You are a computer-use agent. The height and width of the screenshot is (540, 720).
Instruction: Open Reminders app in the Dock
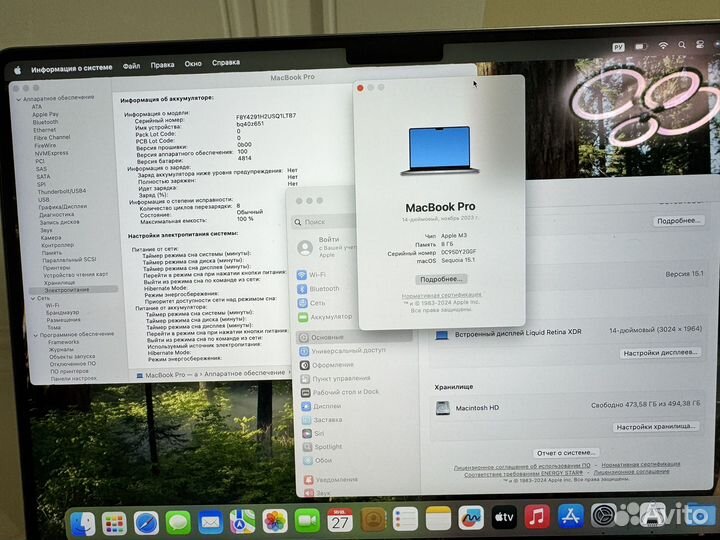point(405,519)
